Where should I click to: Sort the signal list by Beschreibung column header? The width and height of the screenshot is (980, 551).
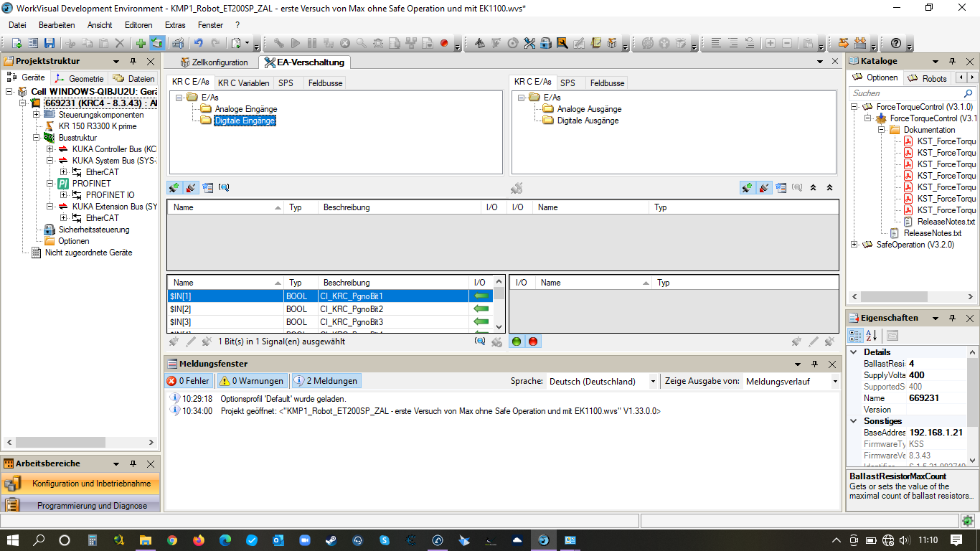point(393,283)
